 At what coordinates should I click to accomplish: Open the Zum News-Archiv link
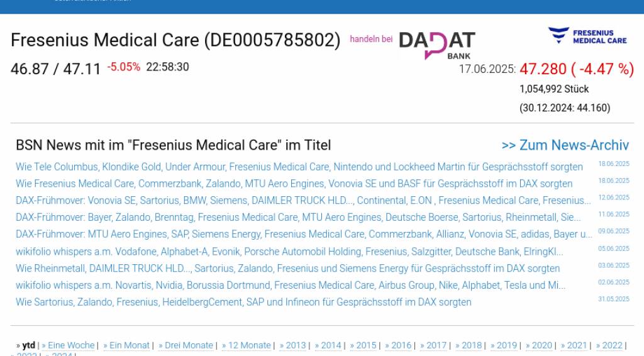565,145
